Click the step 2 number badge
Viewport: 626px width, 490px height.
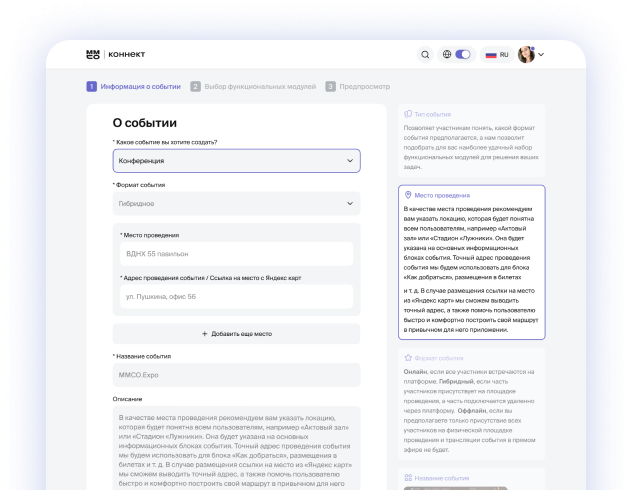click(195, 87)
